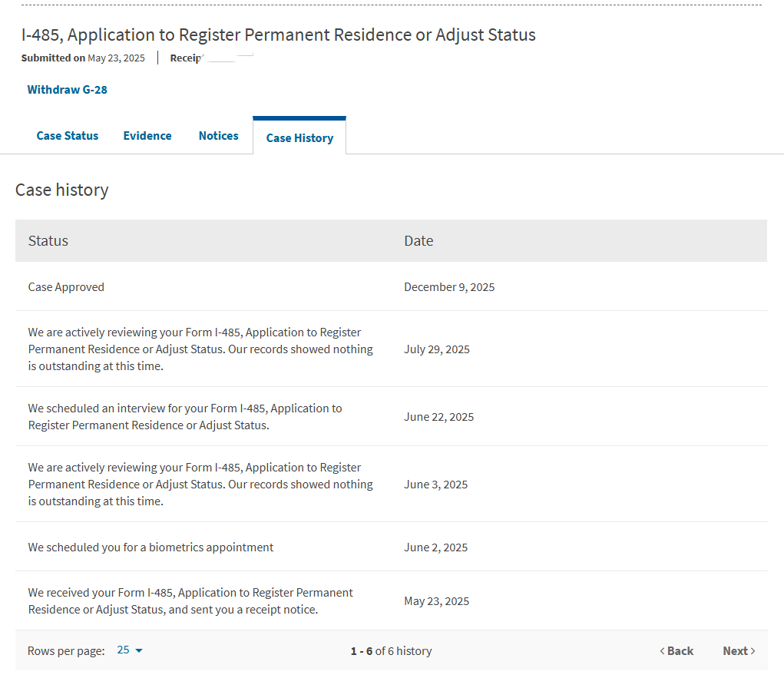Viewport: 784px width, 688px height.
Task: Select the Case History tab
Action: (299, 138)
